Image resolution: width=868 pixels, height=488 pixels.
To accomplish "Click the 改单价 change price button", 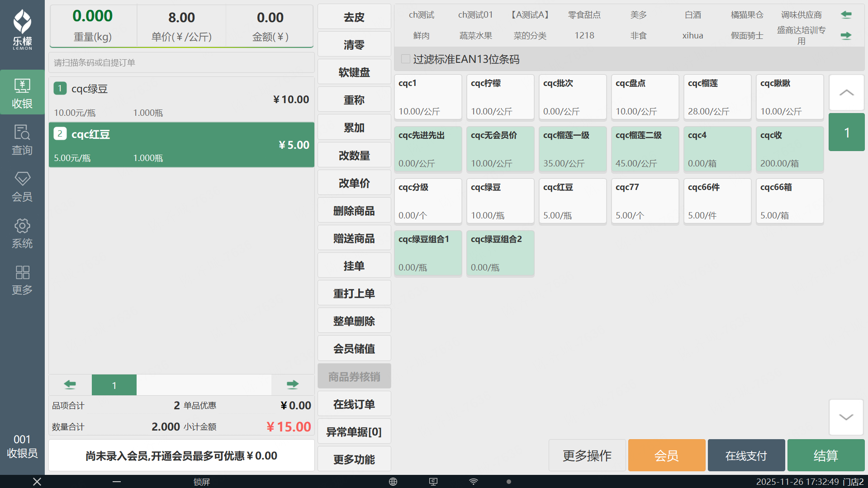I will pos(354,183).
